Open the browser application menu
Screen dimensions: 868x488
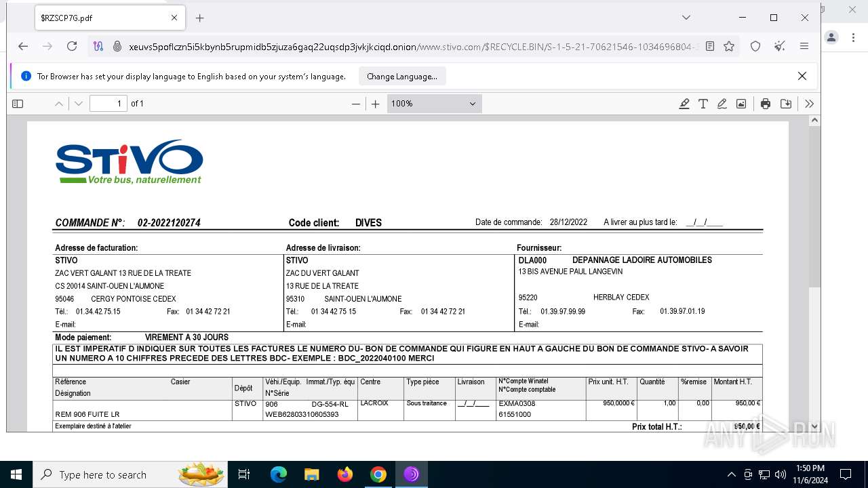point(804,46)
